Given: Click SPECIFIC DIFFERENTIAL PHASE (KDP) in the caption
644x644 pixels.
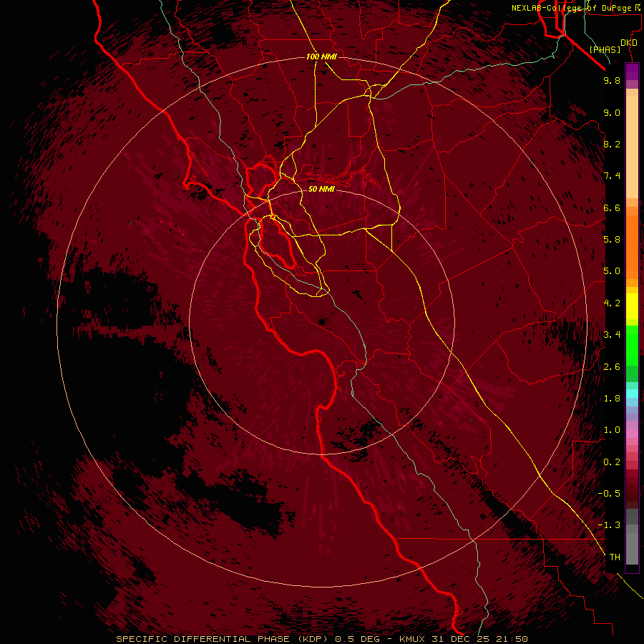Looking at the screenshot, I should pos(223,639).
